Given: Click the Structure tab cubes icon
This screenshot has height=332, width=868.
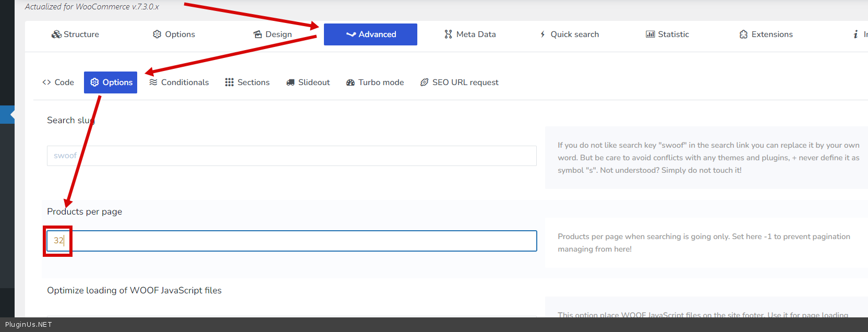Looking at the screenshot, I should point(56,34).
